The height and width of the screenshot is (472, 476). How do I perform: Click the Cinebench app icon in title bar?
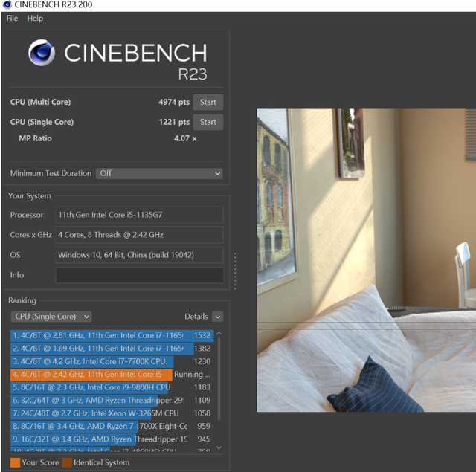click(7, 6)
